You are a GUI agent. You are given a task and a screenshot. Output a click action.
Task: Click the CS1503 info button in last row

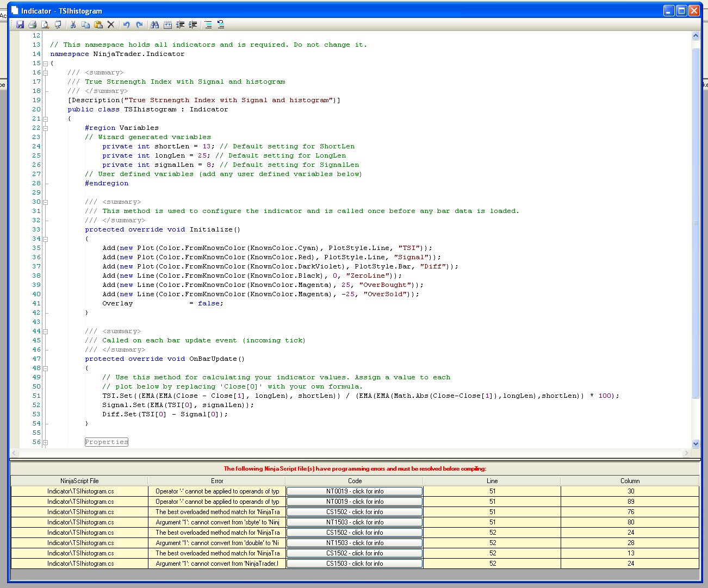355,564
